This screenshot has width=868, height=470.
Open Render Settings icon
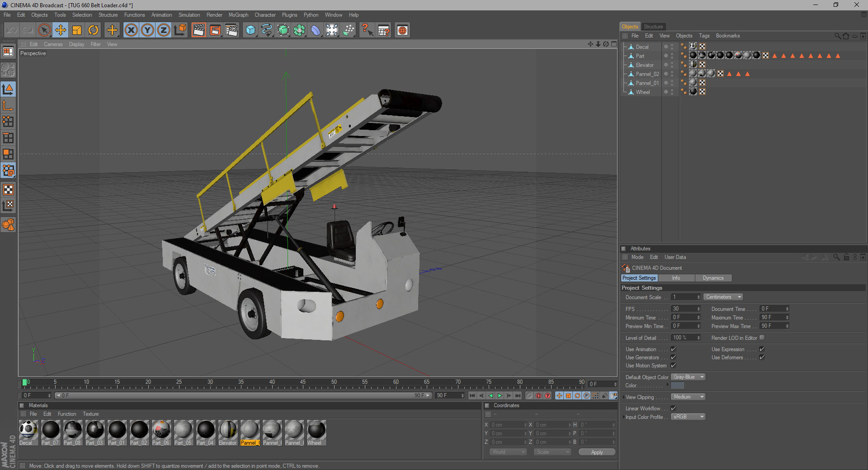click(x=231, y=30)
